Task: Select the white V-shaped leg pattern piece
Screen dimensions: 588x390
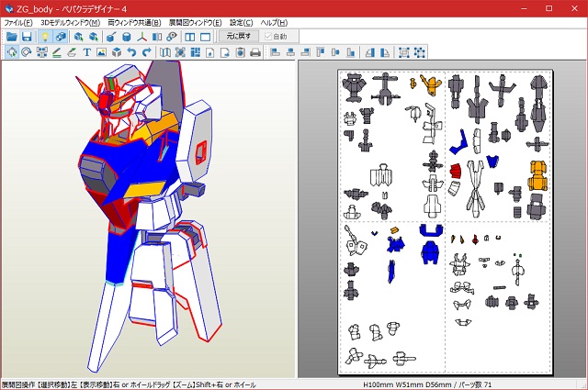Action: [x=475, y=188]
